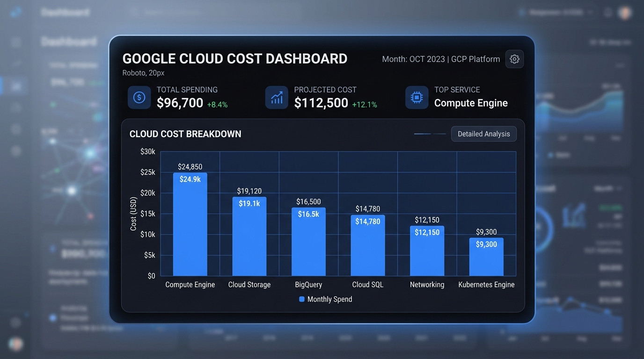
Task: Select the Compute Engine bar
Action: [190, 224]
